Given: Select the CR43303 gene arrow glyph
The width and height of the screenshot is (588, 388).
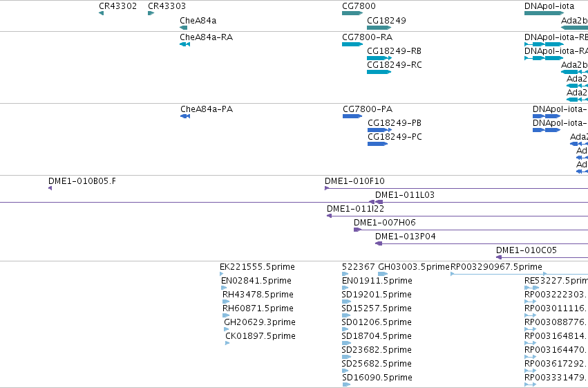Looking at the screenshot, I should 151,13.
